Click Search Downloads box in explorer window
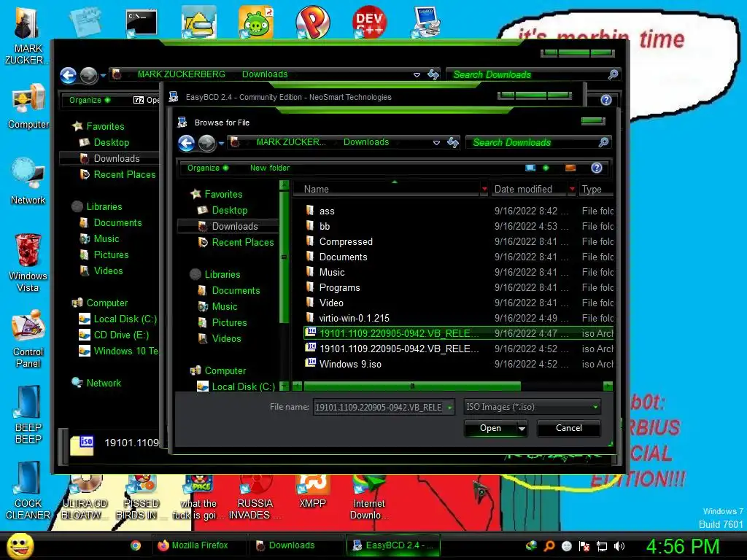 533,75
